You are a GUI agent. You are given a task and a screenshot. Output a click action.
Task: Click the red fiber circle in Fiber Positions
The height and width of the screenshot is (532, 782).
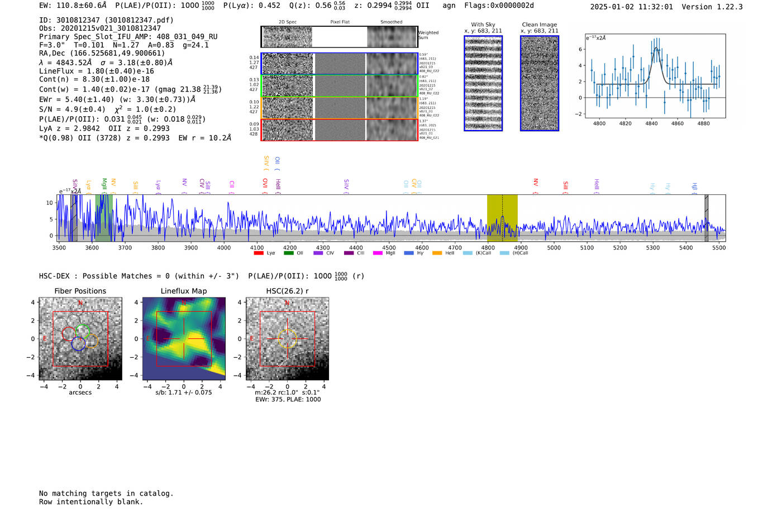69,334
